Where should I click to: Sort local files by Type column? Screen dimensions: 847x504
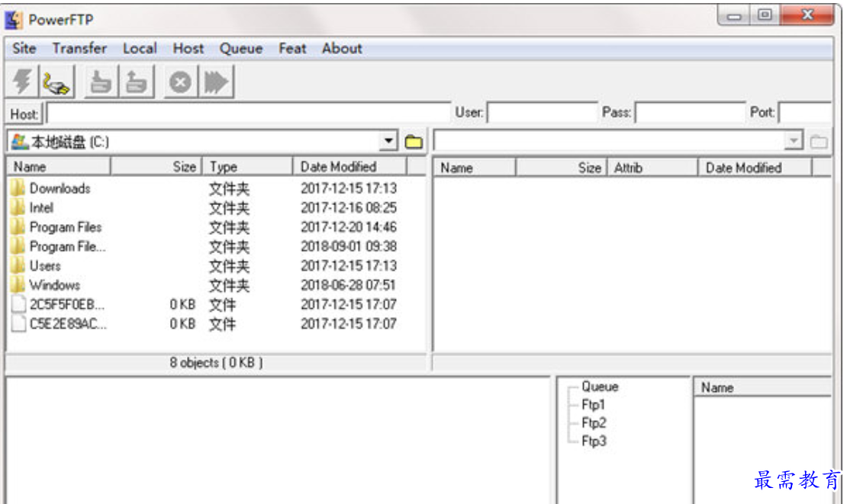tap(247, 167)
